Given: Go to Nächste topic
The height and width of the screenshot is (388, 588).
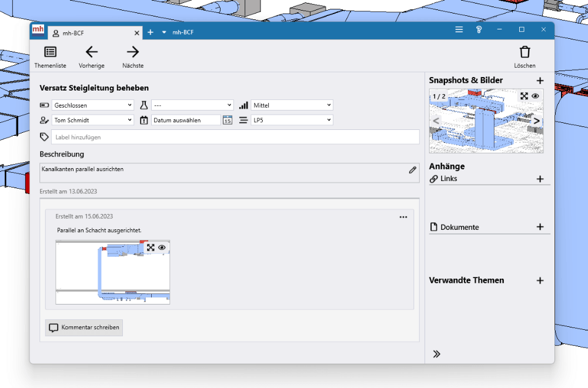Looking at the screenshot, I should click(x=133, y=57).
